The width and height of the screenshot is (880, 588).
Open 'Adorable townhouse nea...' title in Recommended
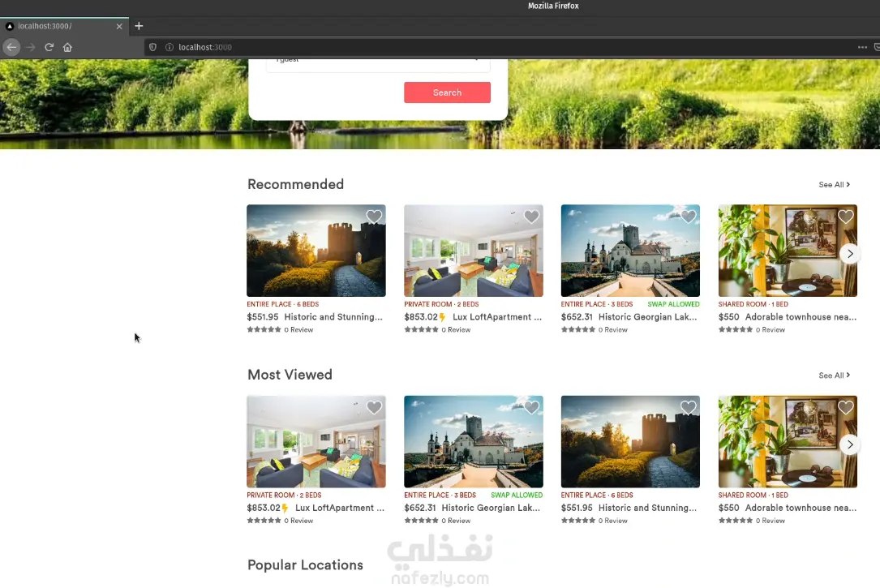coord(801,317)
